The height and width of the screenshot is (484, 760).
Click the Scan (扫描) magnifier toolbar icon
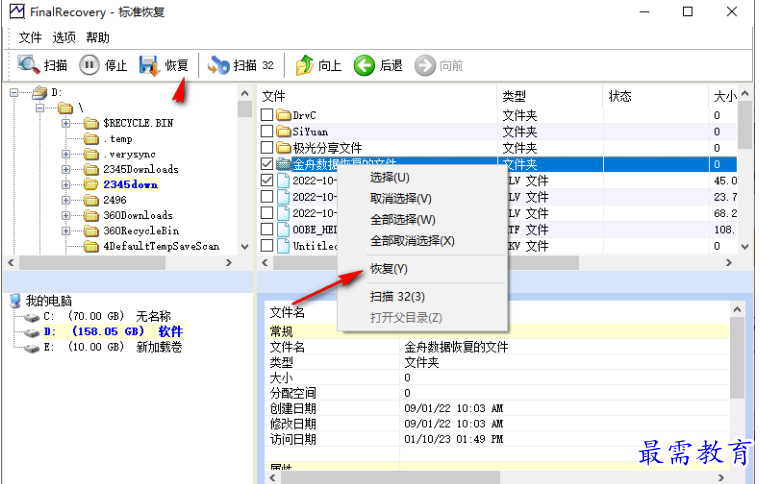tap(28, 65)
